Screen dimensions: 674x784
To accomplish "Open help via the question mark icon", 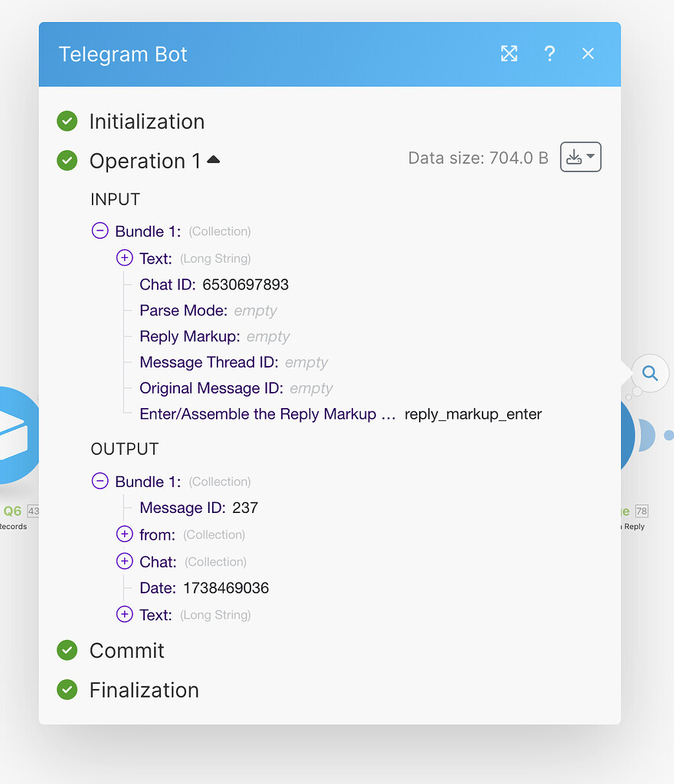I will (549, 54).
